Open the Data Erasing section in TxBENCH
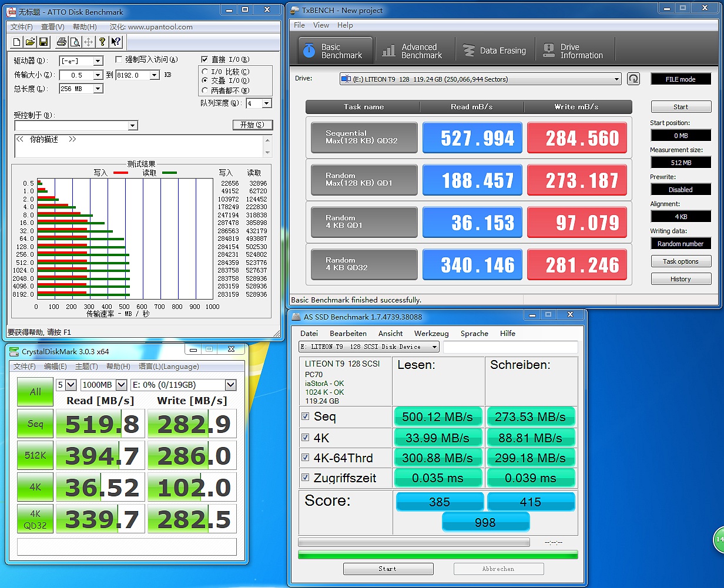The height and width of the screenshot is (588, 724). [494, 51]
